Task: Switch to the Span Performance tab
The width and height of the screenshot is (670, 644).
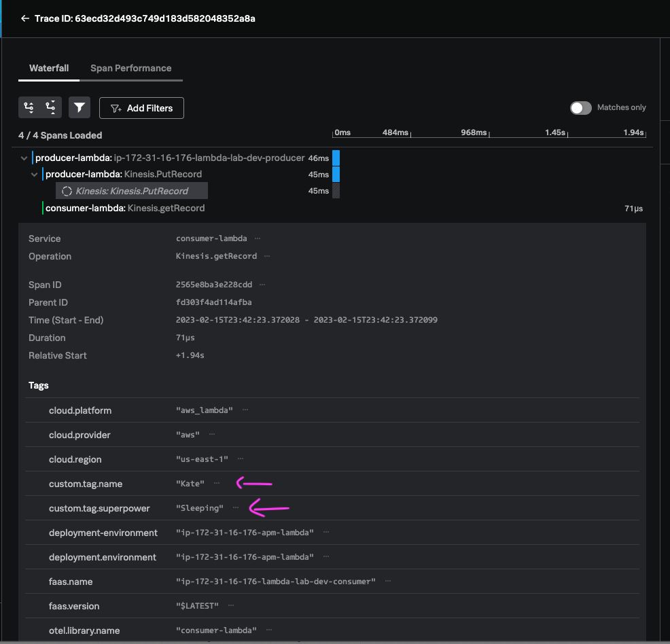Action: 131,68
